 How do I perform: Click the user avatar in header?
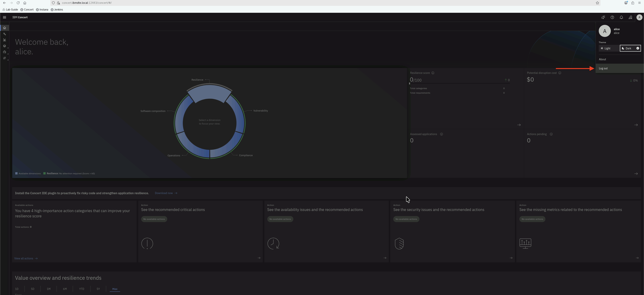(x=639, y=17)
